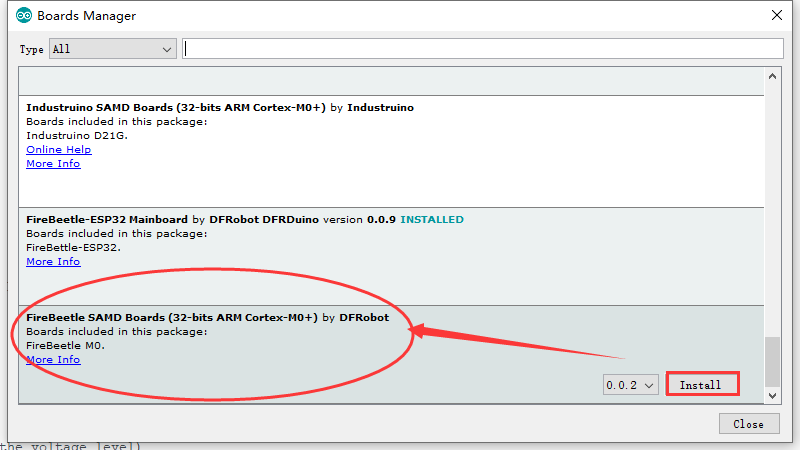The image size is (800, 450).
Task: Select the Industruino SAMD Boards package title
Action: point(176,108)
